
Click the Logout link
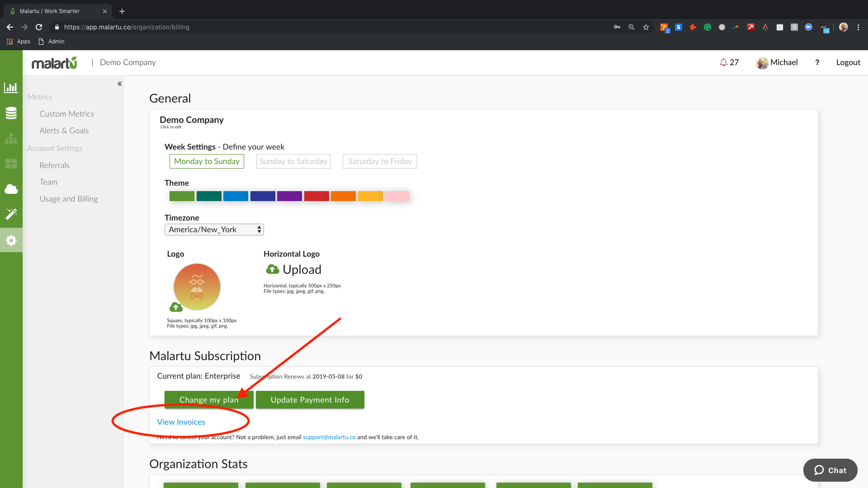tap(848, 62)
